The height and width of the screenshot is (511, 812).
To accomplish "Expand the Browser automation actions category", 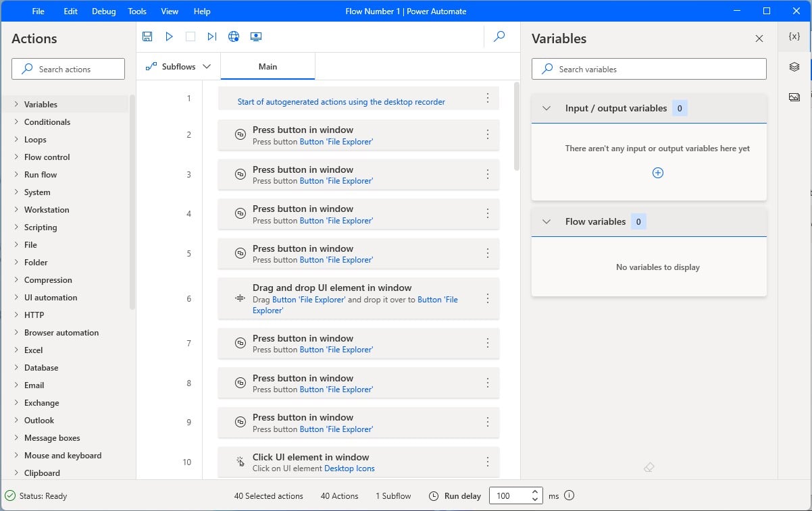I will pos(16,332).
